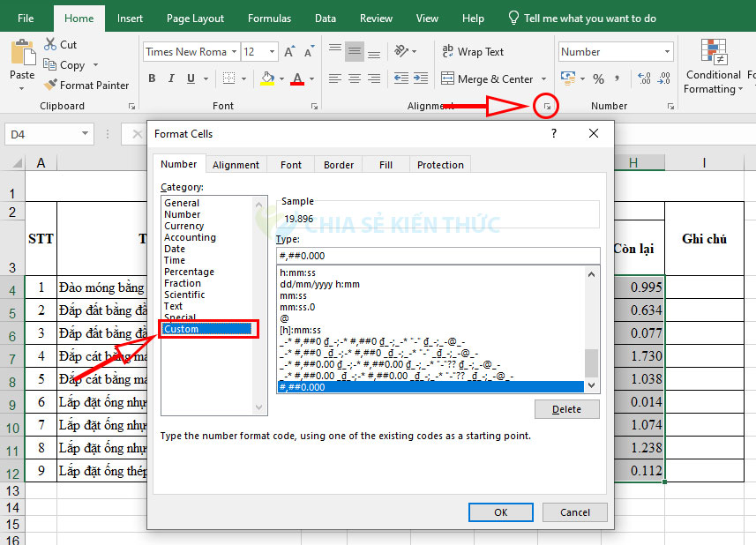The image size is (756, 545).
Task: Apply Merge & Center to cells
Action: coord(490,78)
